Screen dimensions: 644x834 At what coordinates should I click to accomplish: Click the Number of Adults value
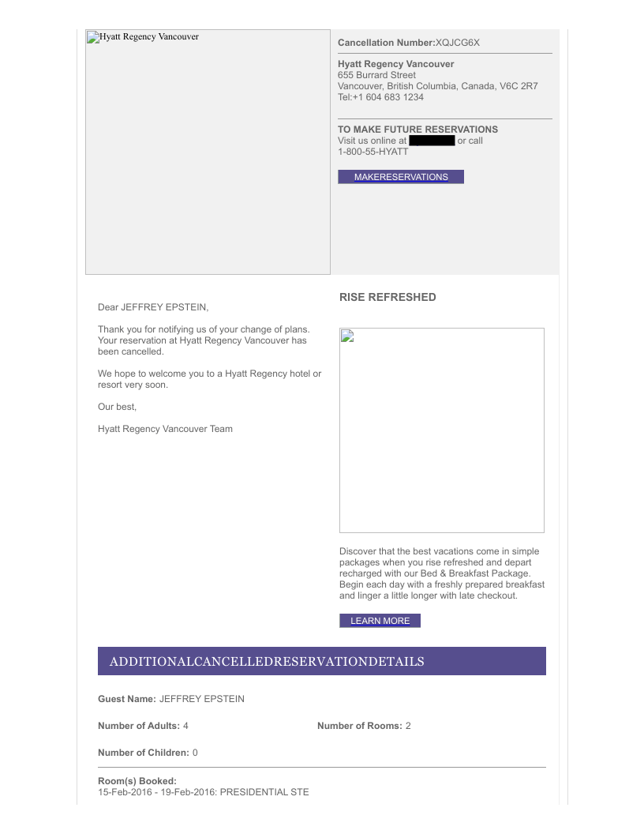[x=185, y=726]
